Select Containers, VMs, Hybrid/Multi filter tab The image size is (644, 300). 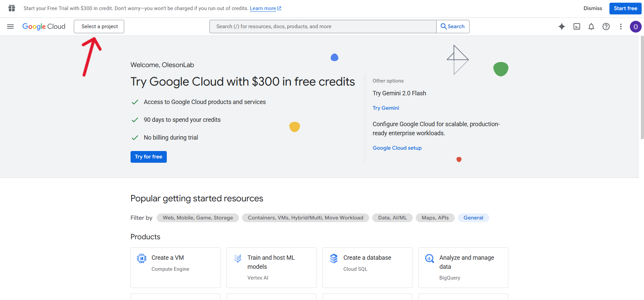click(x=305, y=218)
